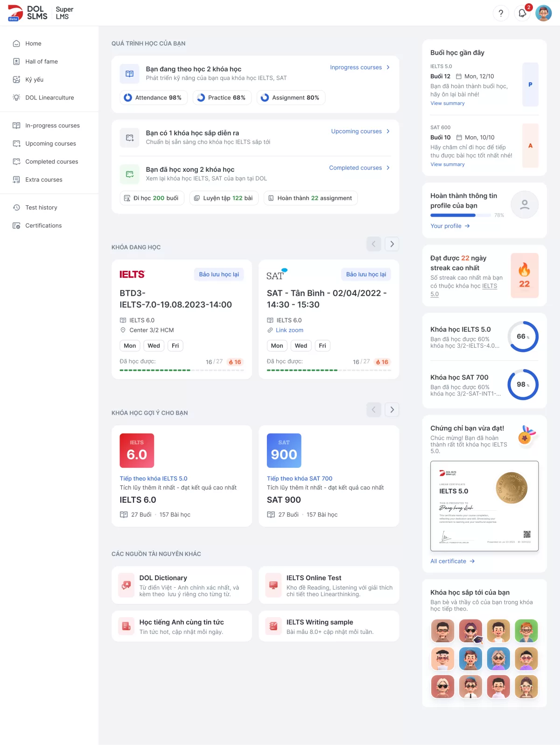Open the All certificate link

coord(452,561)
